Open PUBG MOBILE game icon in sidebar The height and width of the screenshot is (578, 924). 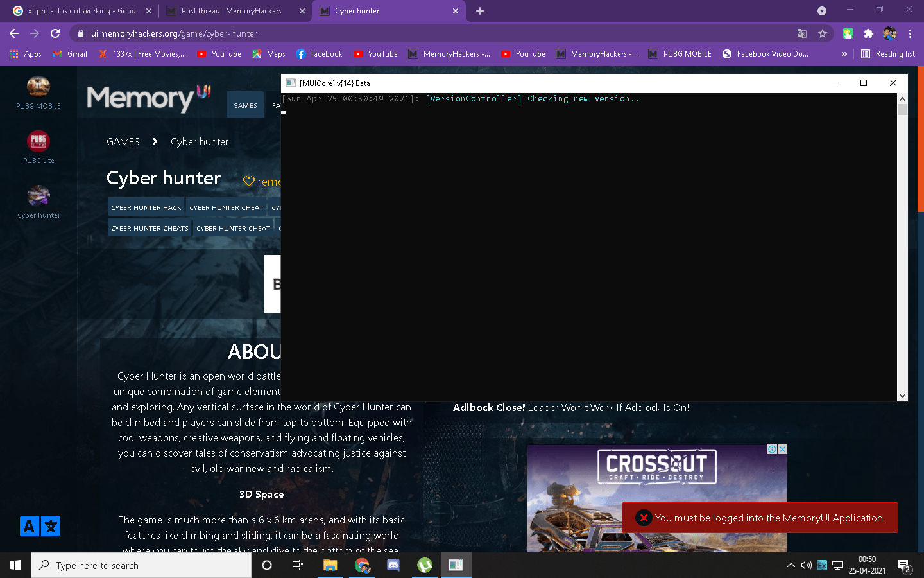(x=38, y=87)
